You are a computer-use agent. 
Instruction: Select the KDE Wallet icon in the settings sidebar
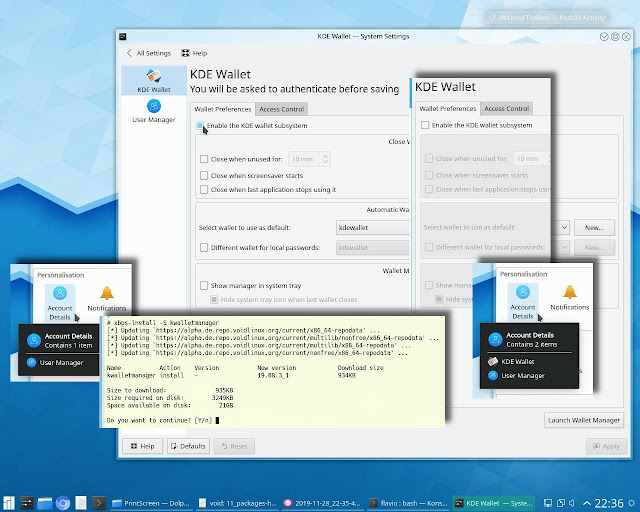tap(154, 80)
